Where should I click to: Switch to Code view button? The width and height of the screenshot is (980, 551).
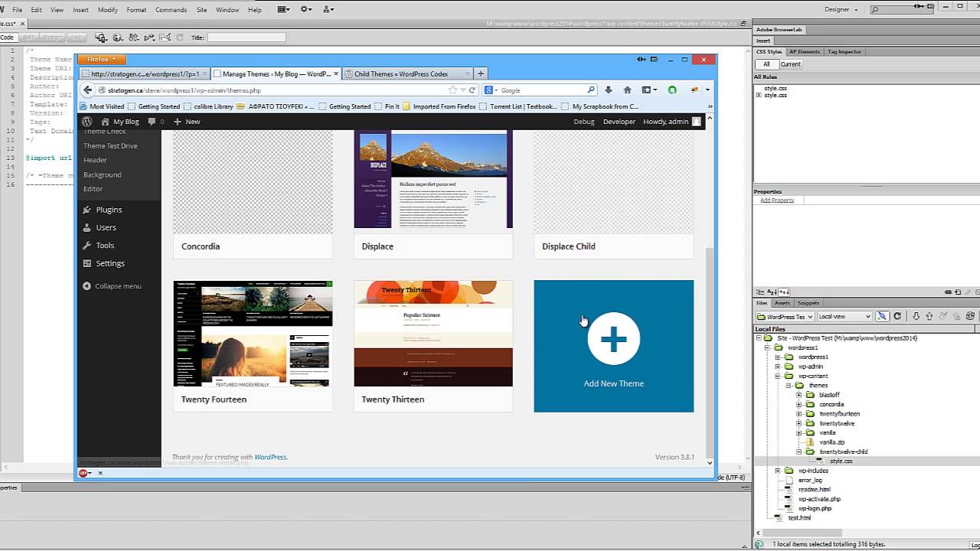tap(7, 37)
